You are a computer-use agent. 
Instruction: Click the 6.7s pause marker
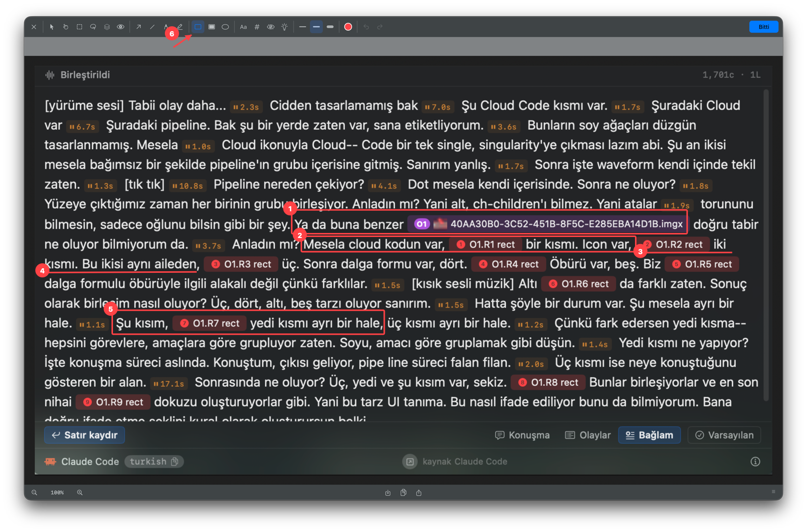(x=83, y=127)
